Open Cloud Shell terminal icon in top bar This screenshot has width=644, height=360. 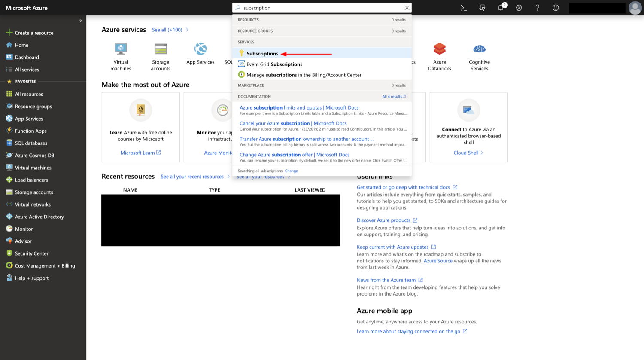(x=464, y=8)
